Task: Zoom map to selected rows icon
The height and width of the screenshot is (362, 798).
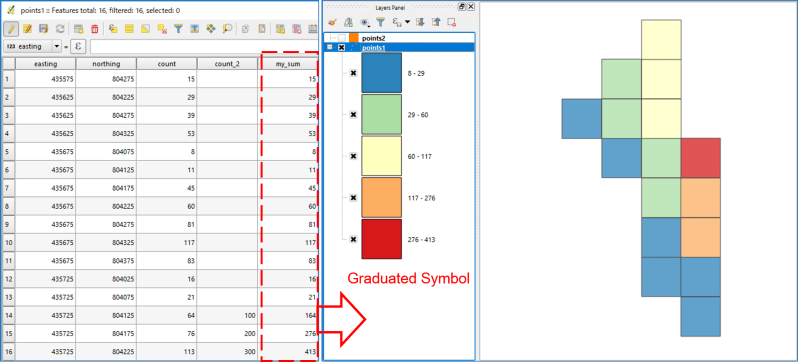Action: tap(227, 29)
